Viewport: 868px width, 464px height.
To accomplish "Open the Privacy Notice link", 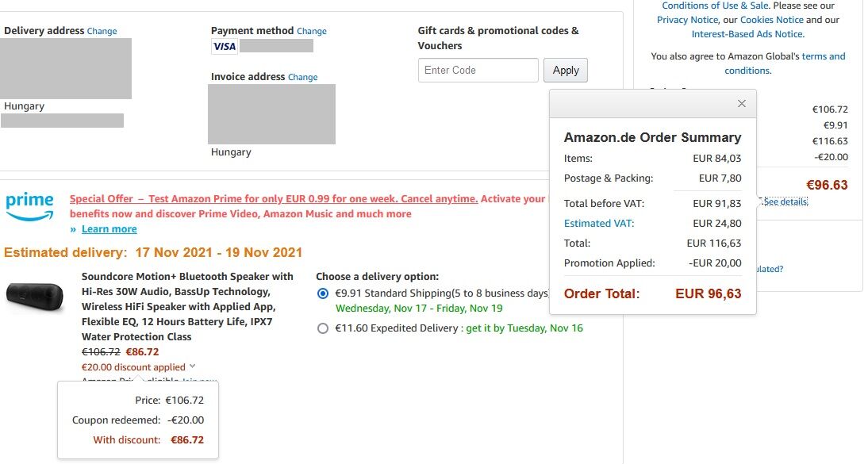I will pos(687,20).
